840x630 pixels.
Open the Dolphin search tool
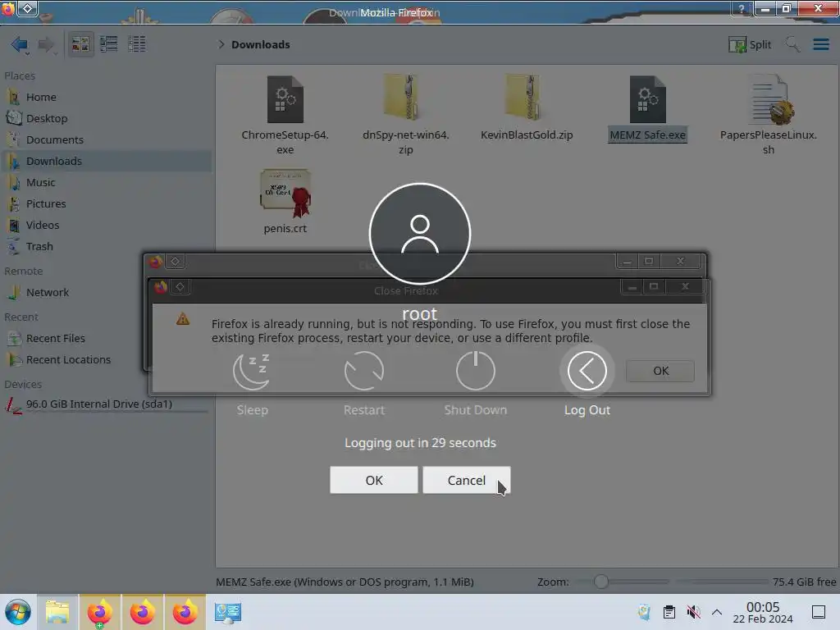click(x=792, y=44)
